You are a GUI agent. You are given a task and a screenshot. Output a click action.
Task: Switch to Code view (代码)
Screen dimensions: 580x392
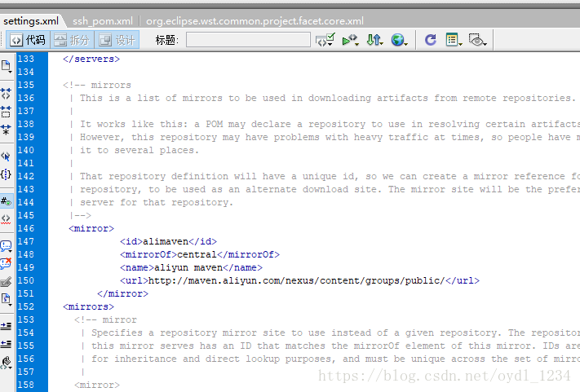(28, 40)
